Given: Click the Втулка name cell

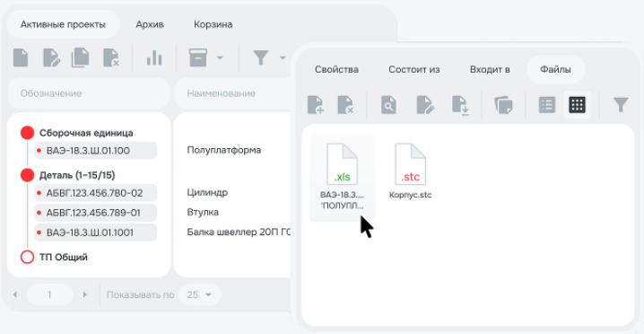Looking at the screenshot, I should 203,212.
